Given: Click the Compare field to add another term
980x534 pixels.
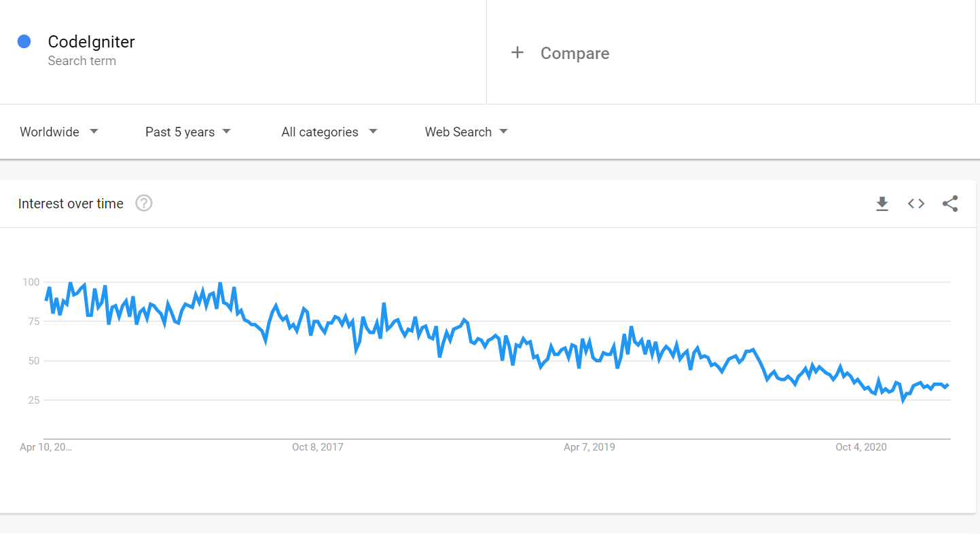Looking at the screenshot, I should [x=575, y=53].
